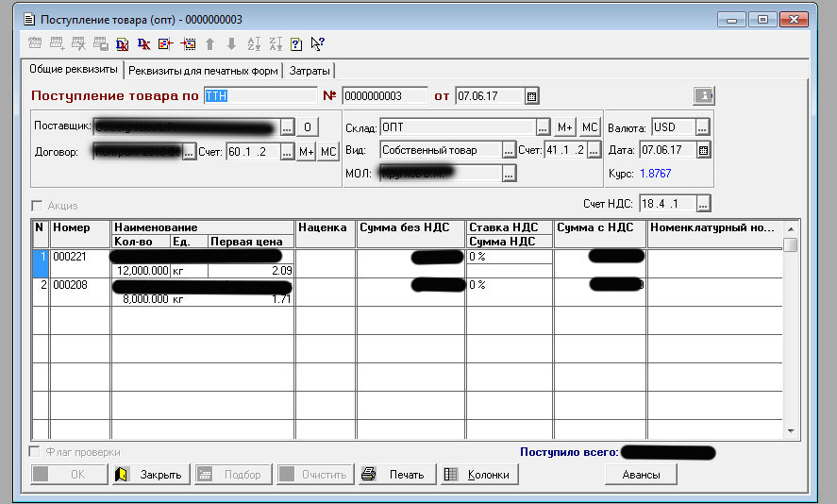Open the calendar next to document date

click(x=531, y=96)
